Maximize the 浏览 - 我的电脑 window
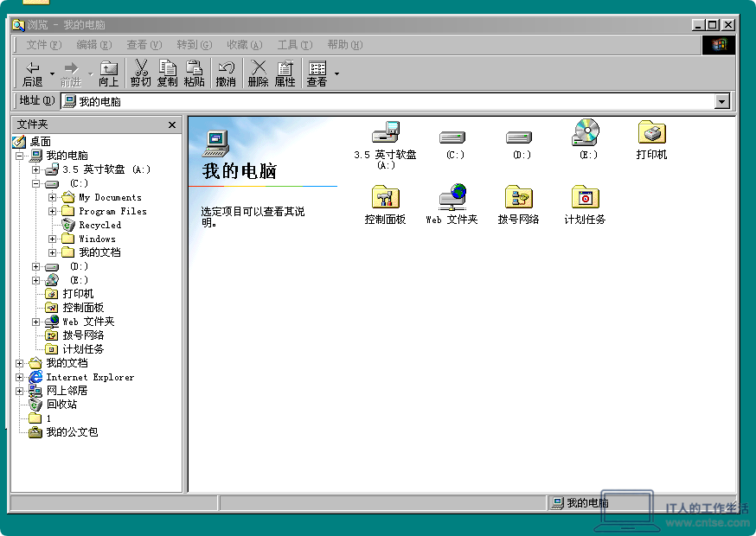 712,24
